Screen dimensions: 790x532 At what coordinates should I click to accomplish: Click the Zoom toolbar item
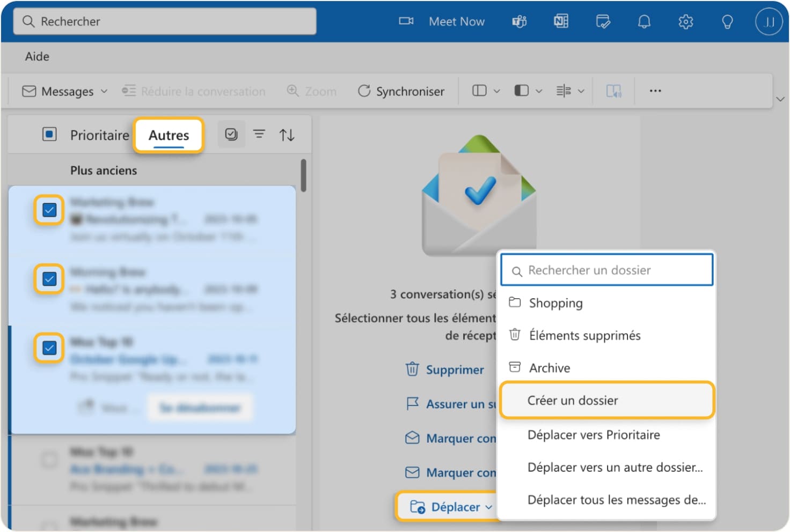[312, 91]
